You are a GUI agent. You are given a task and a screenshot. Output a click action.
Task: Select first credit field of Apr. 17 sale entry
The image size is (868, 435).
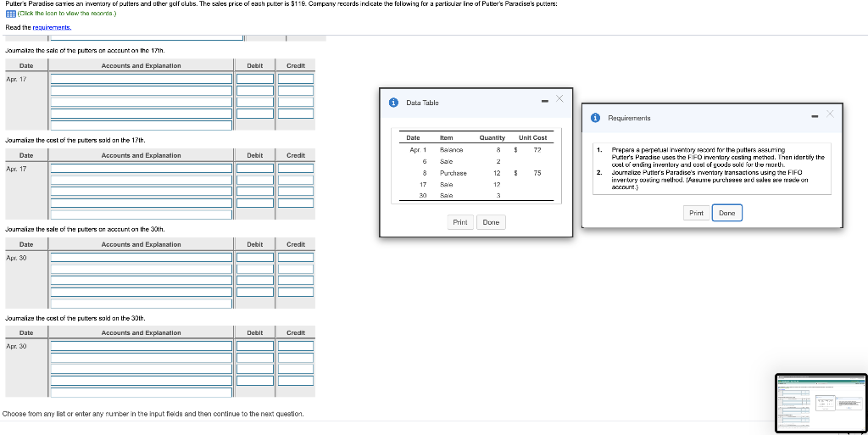[x=296, y=79]
